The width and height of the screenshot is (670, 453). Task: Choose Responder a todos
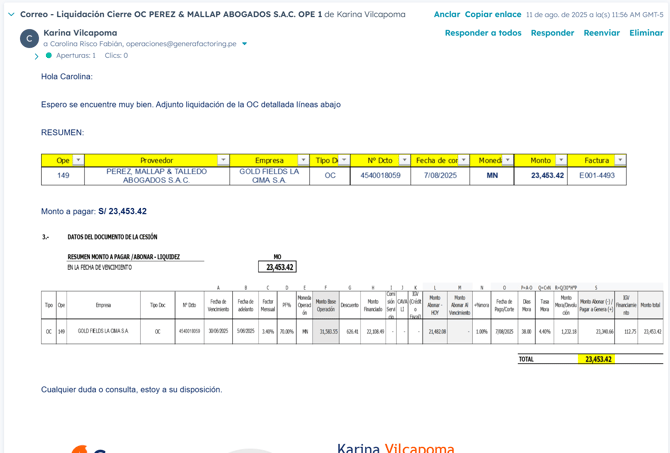[x=483, y=33]
